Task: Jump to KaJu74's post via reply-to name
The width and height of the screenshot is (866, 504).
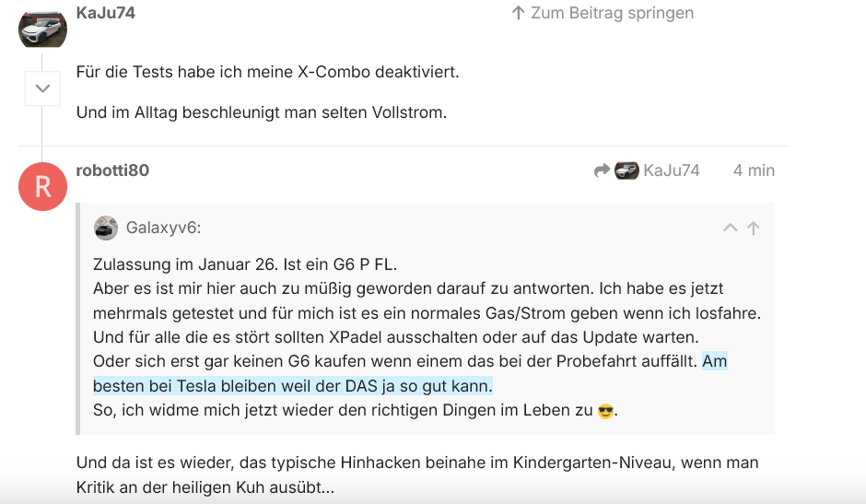Action: (672, 170)
